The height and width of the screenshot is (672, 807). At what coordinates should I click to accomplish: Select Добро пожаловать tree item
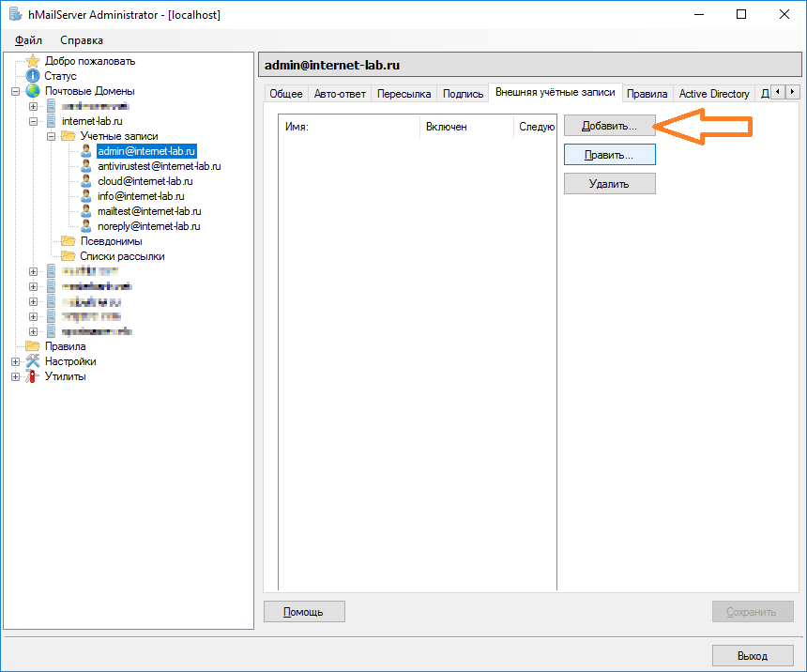point(90,61)
